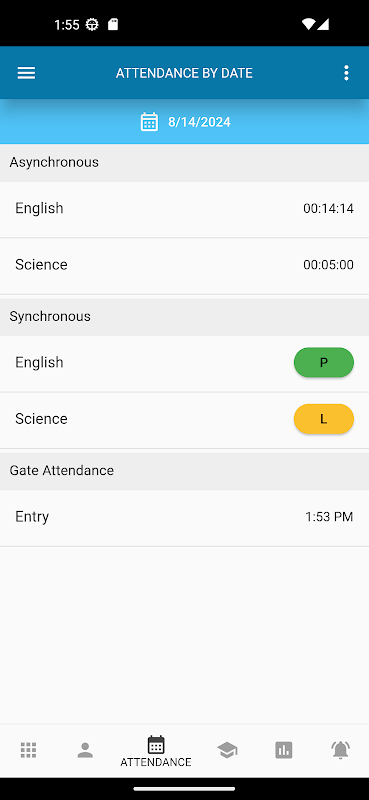The width and height of the screenshot is (369, 800).
Task: Tap the yellow L status for Science
Action: click(324, 419)
